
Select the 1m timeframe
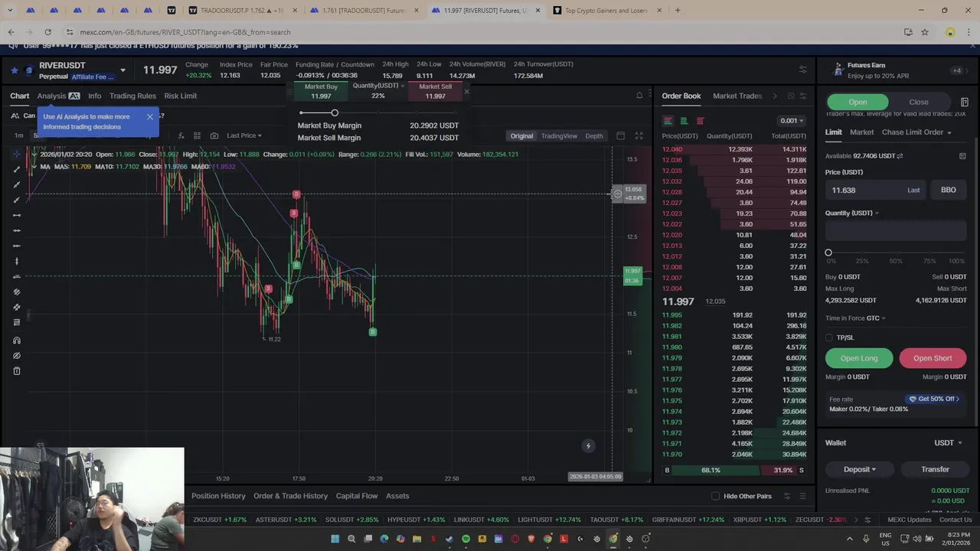[18, 135]
